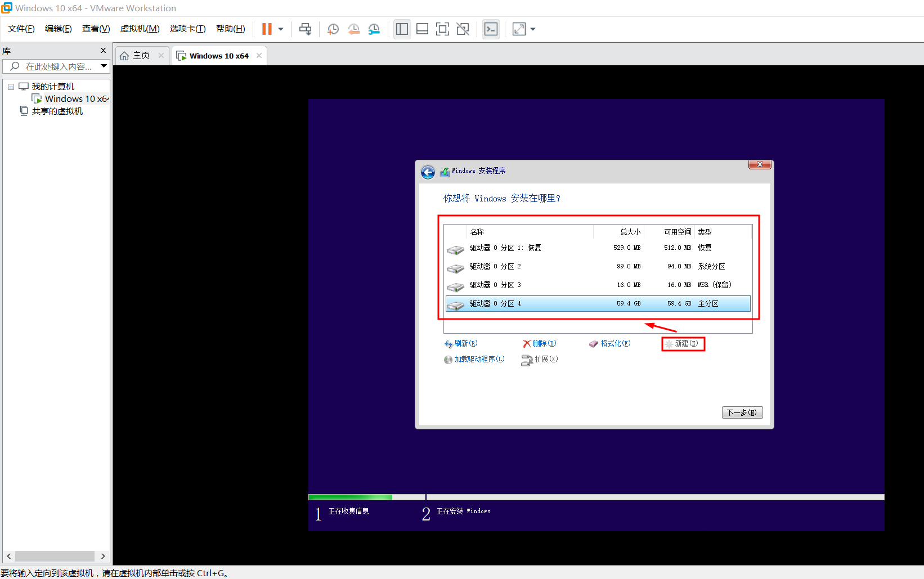Image resolution: width=924 pixels, height=579 pixels.
Task: Click the stretch guest display icon
Action: [519, 29]
